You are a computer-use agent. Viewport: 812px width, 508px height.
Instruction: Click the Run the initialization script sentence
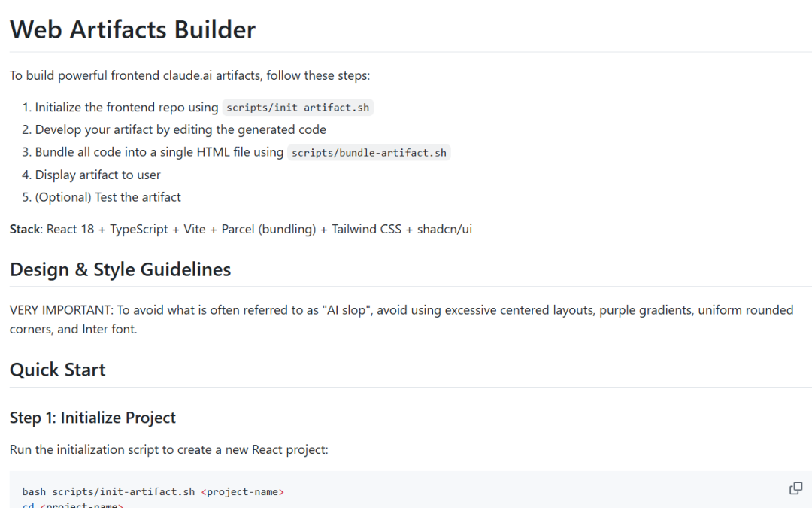[169, 449]
